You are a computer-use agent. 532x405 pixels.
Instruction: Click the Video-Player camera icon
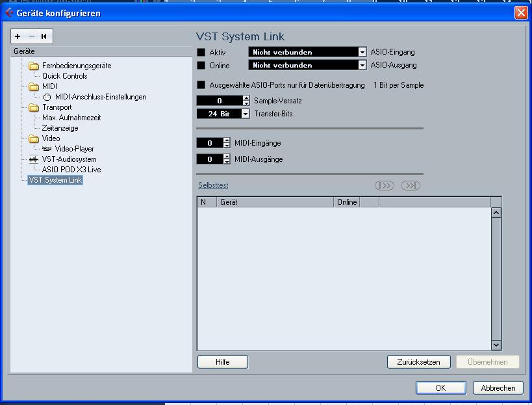[47, 149]
